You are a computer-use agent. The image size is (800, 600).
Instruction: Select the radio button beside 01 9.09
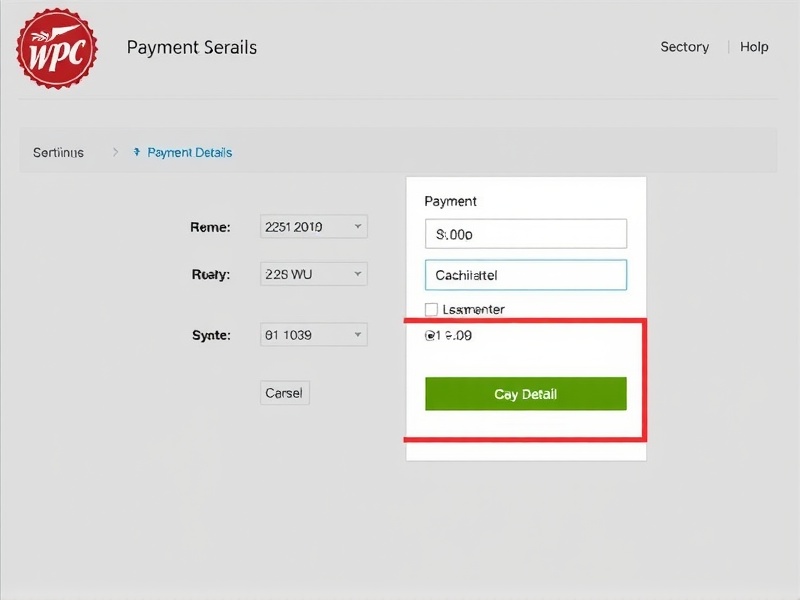[430, 336]
